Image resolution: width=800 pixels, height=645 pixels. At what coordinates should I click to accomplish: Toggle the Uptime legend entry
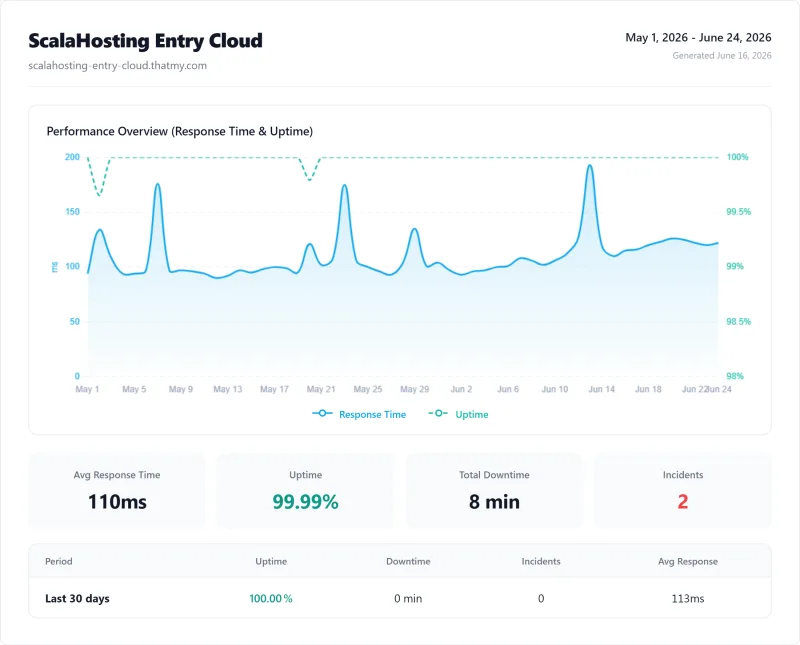tap(458, 414)
